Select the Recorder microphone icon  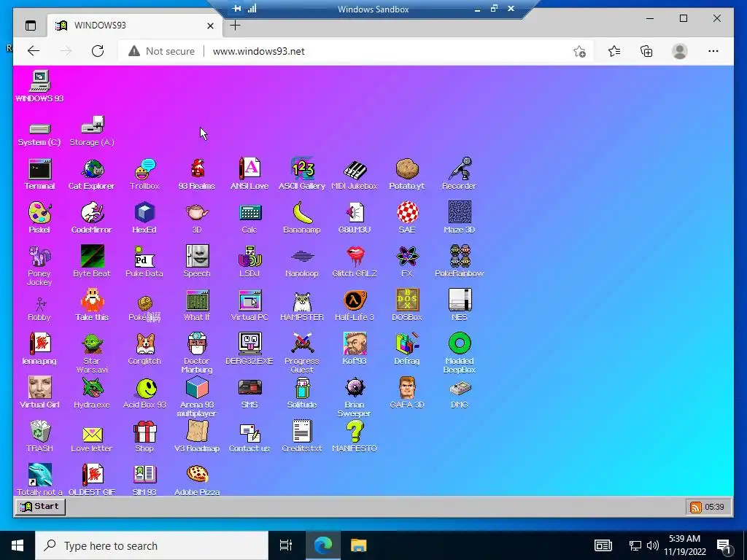tap(460, 174)
